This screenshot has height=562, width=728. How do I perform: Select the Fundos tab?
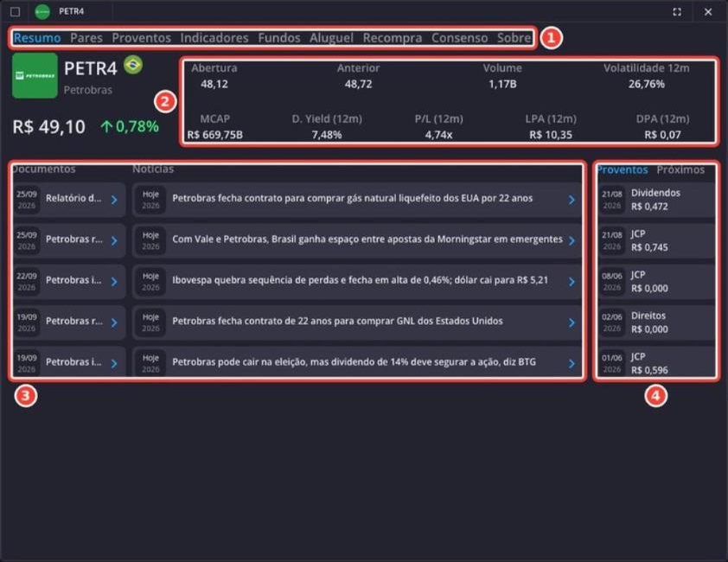tap(279, 38)
